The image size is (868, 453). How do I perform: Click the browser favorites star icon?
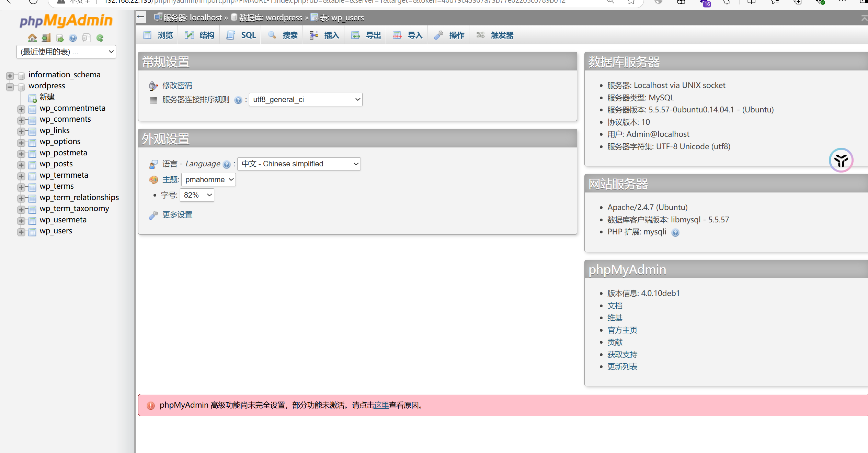pyautogui.click(x=631, y=2)
